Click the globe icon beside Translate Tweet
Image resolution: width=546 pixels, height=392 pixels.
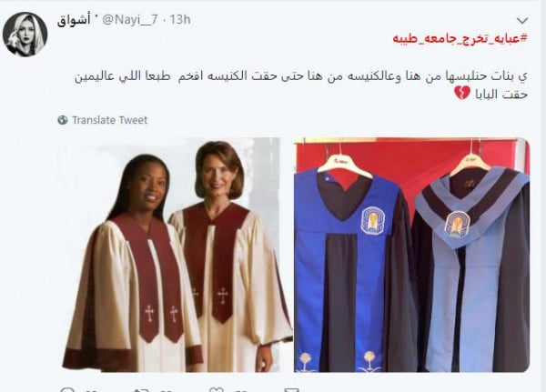63,120
